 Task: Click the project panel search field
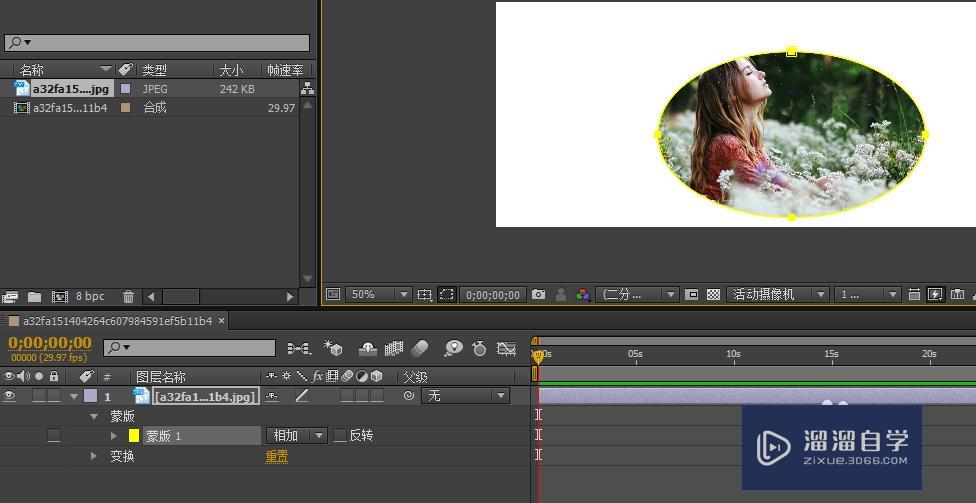[x=157, y=42]
